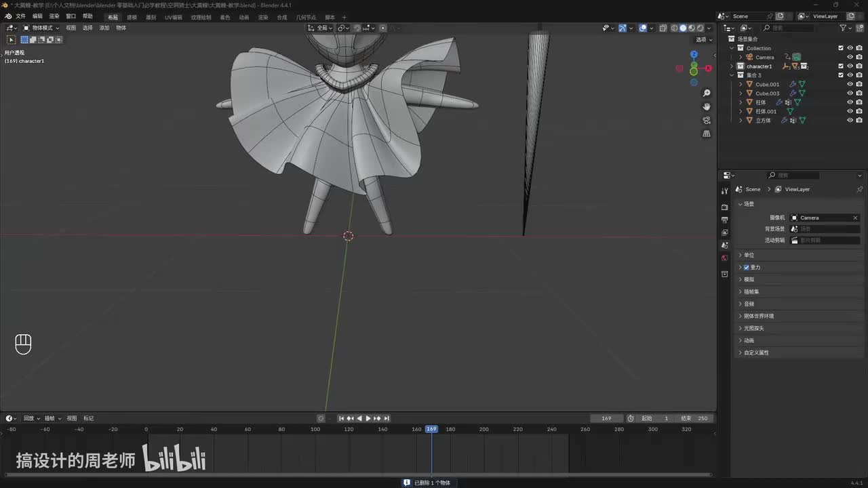Open the 渲染 Render menu in top bar

coord(54,16)
